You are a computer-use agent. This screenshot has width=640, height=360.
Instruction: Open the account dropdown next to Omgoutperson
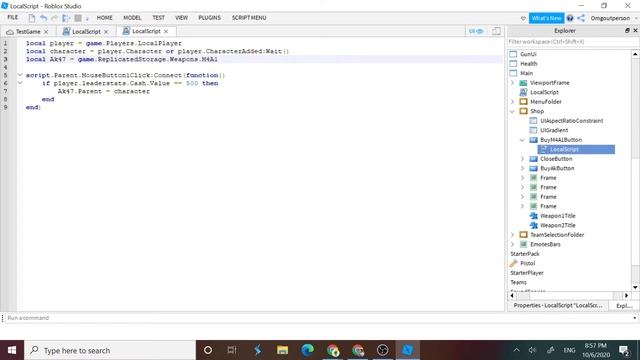click(x=636, y=18)
